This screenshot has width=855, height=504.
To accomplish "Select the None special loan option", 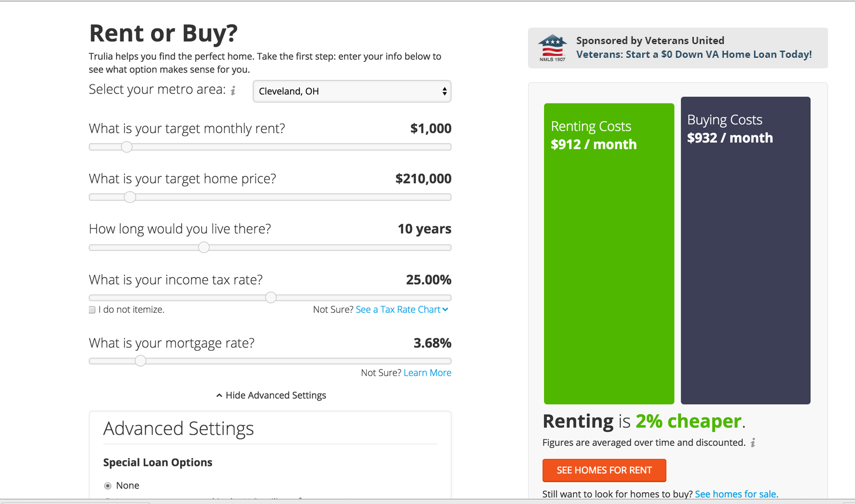I will coord(108,486).
